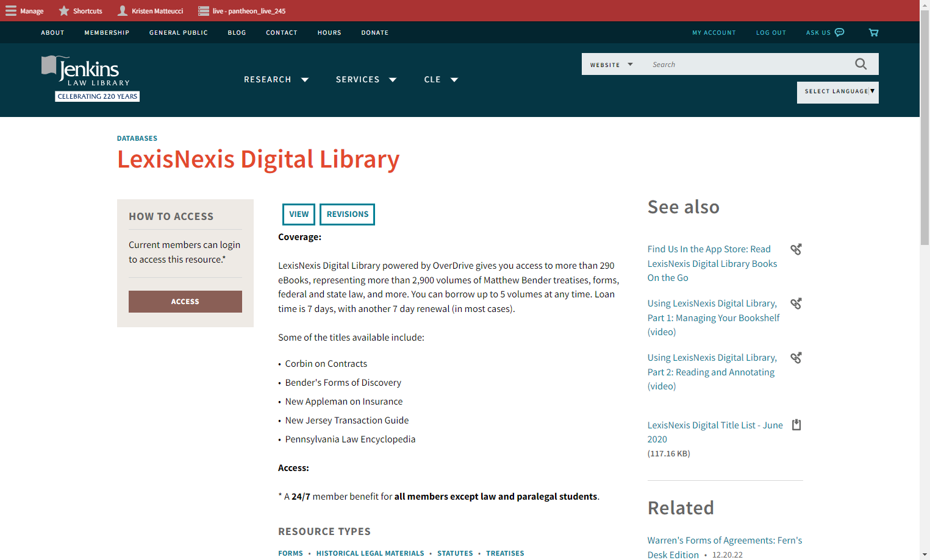Click the Shortcuts star icon
930x560 pixels.
pos(64,11)
